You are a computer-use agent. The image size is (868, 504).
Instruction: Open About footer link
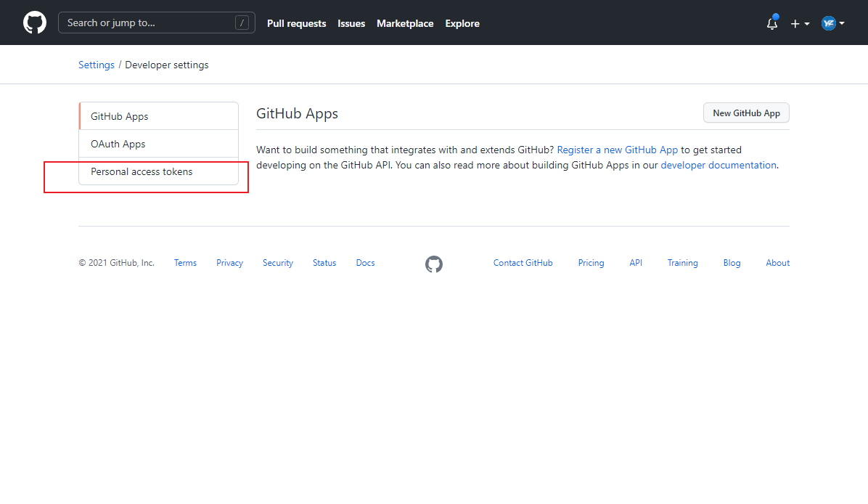pos(778,263)
